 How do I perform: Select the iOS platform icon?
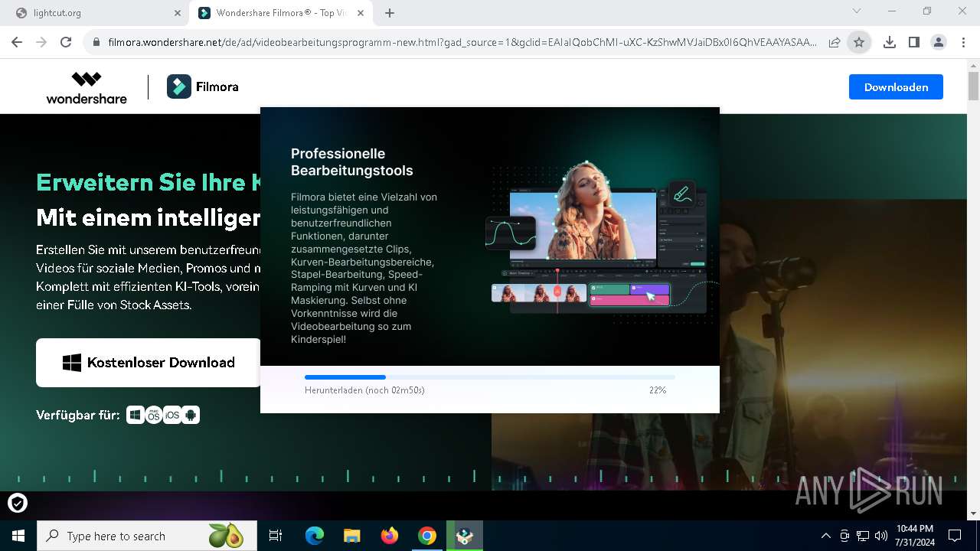click(172, 415)
